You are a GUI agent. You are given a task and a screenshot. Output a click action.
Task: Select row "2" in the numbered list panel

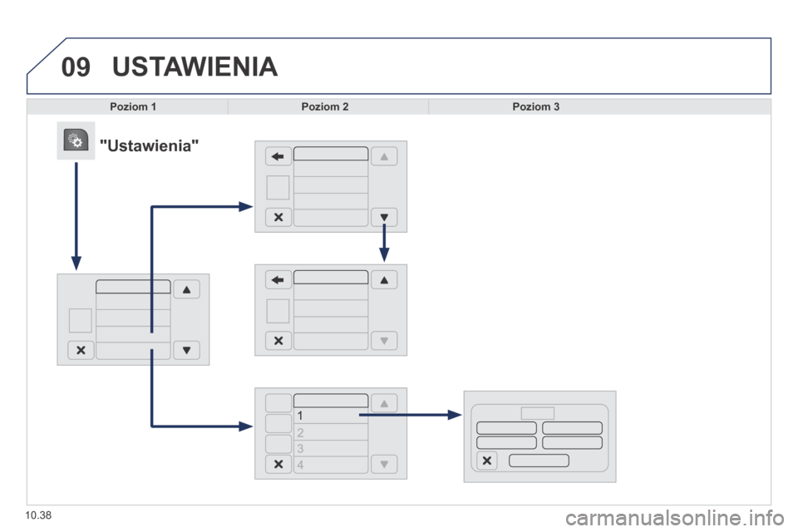click(x=331, y=432)
